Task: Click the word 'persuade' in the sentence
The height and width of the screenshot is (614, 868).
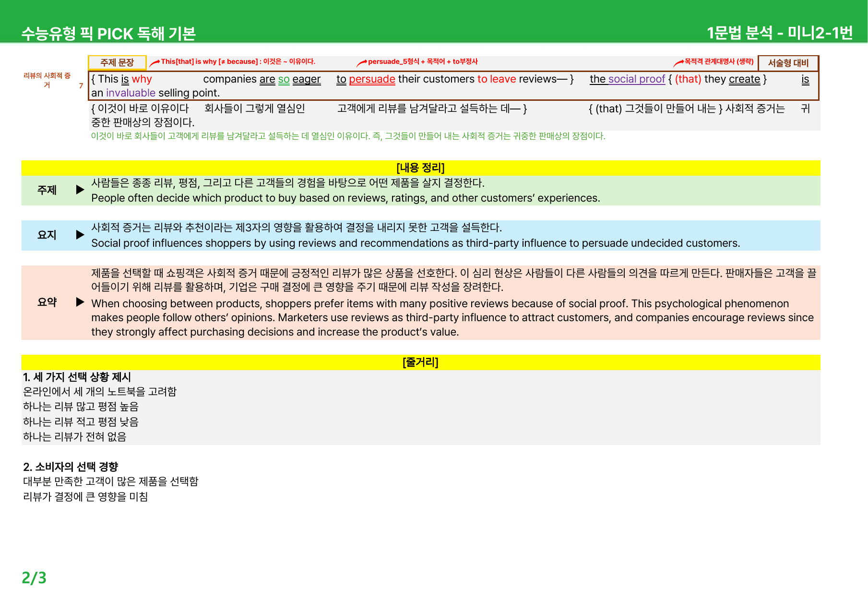Action: coord(372,79)
